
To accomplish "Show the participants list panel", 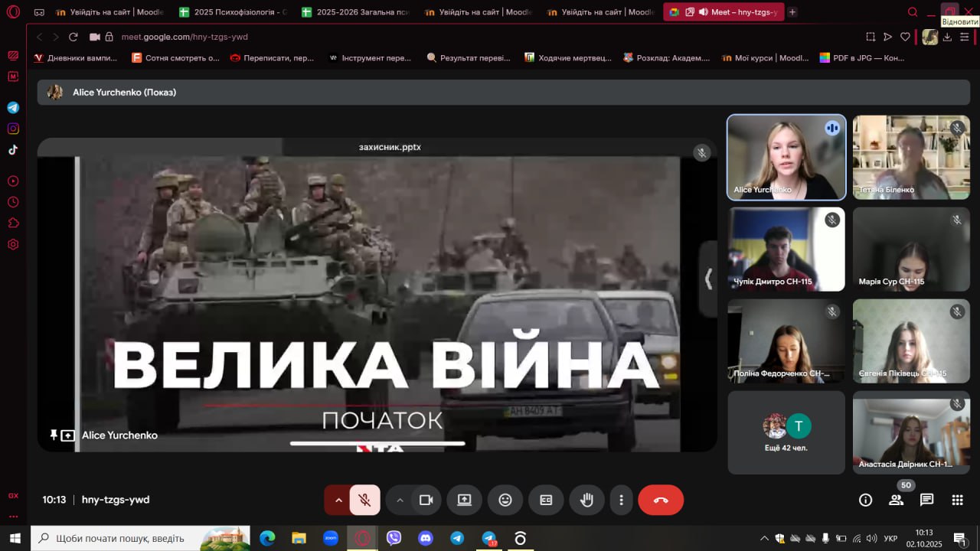I will 896,500.
